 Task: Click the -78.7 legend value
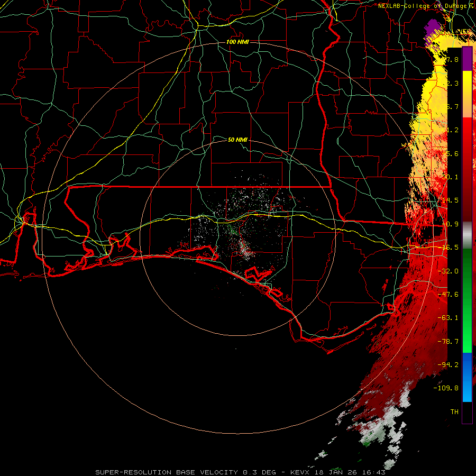[448, 341]
